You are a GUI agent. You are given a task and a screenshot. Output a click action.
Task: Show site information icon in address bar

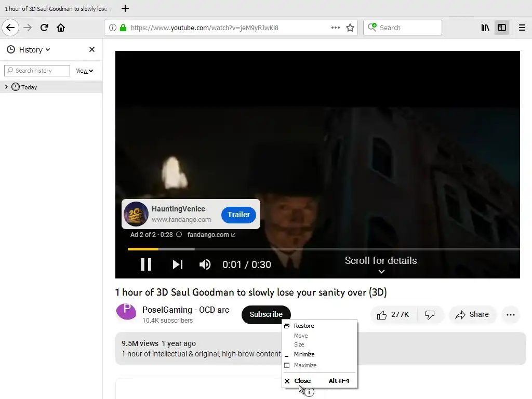coord(113,28)
